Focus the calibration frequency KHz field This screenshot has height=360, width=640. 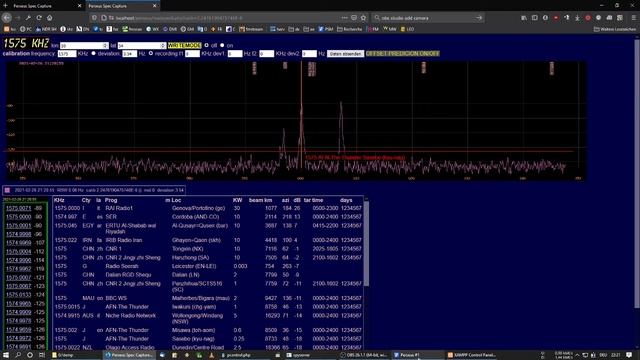coord(67,54)
